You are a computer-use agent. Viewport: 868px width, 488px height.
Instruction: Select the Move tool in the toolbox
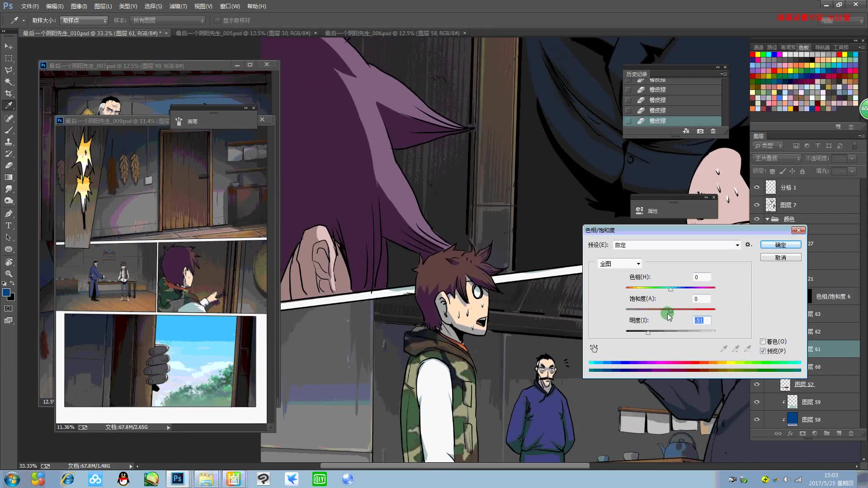[9, 47]
